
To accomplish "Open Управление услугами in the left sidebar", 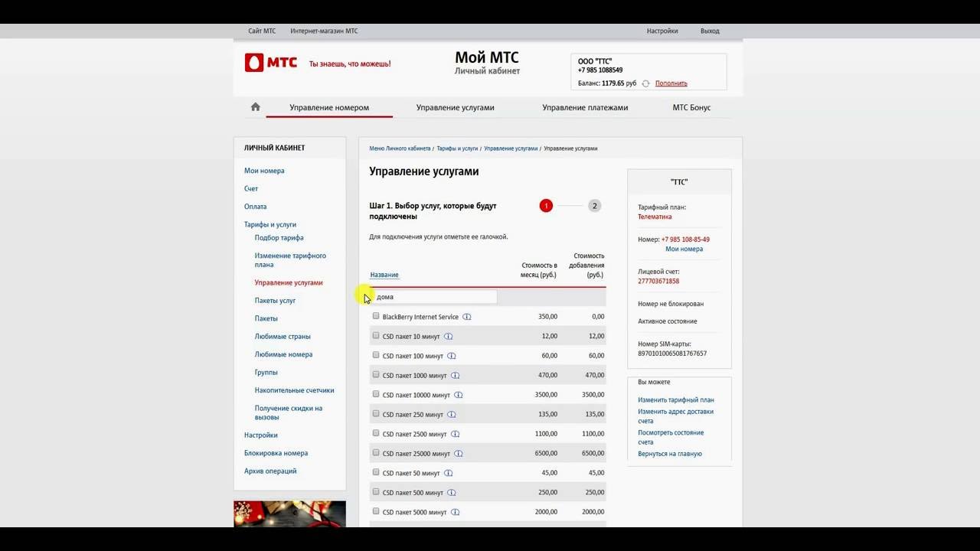I will coord(289,283).
